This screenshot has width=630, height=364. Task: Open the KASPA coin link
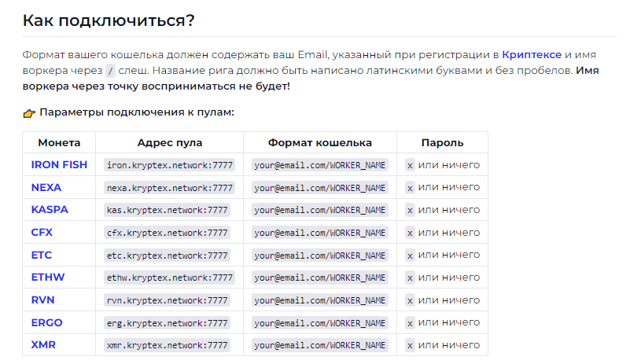coord(50,210)
